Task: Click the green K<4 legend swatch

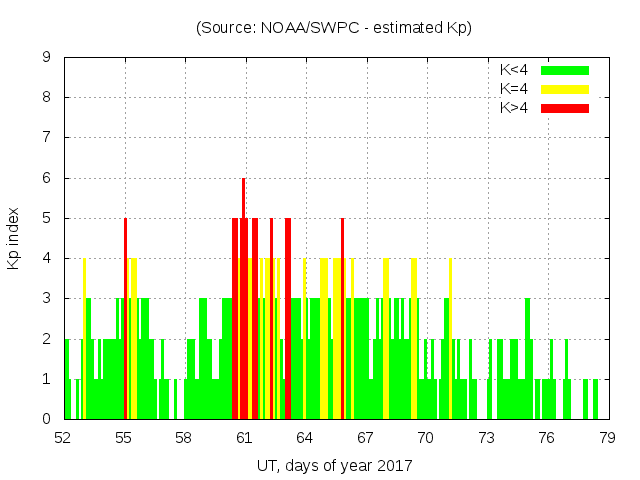Action: 565,70
